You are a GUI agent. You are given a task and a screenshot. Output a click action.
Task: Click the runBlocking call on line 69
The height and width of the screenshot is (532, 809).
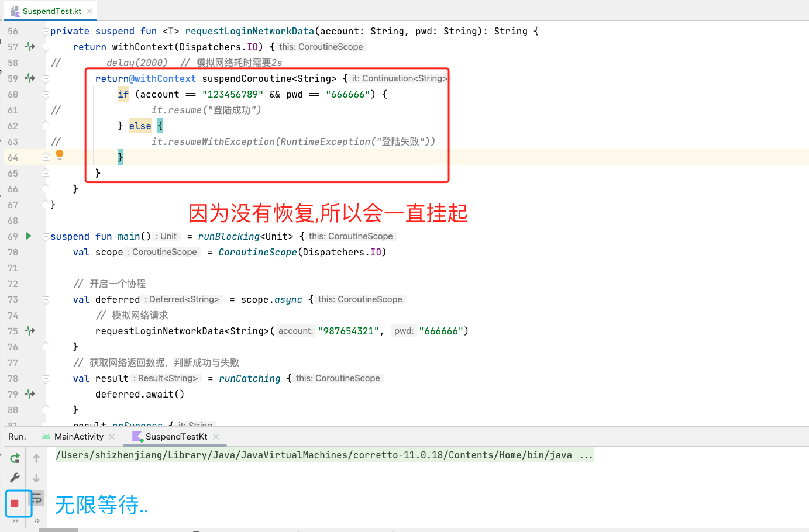tap(229, 236)
